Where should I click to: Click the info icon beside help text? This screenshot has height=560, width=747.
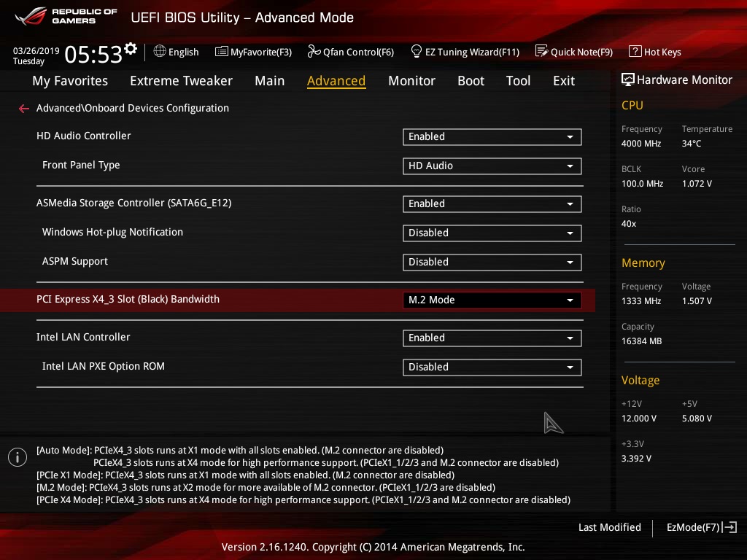[18, 457]
